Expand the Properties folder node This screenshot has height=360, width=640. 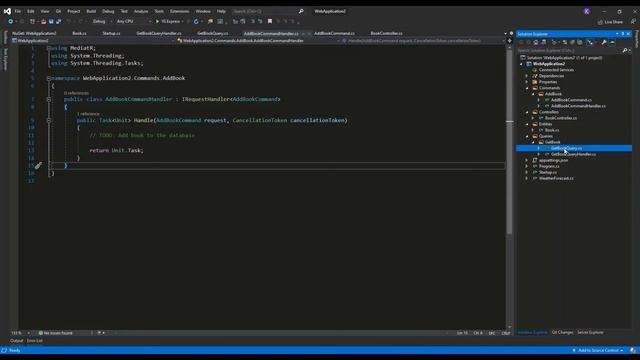point(527,82)
